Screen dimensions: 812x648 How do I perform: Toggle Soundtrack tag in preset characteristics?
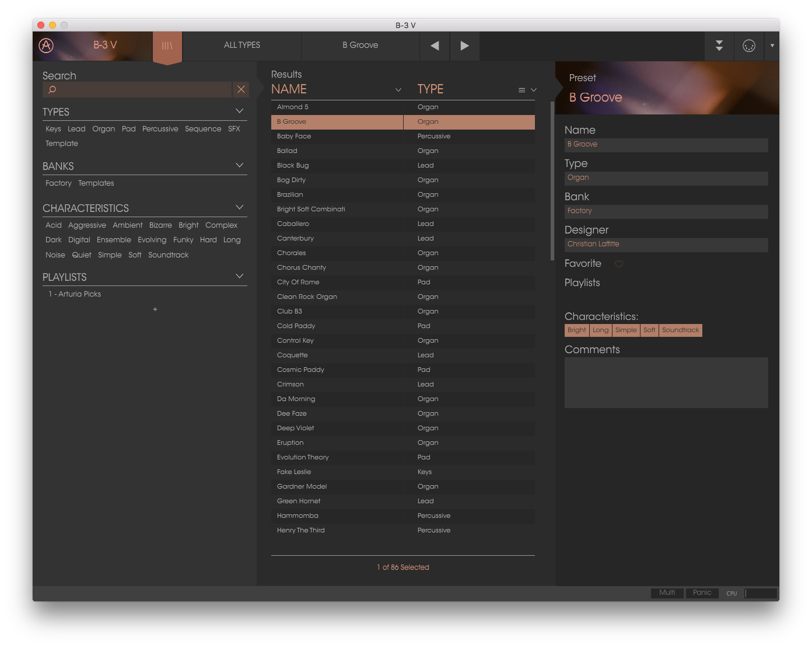click(x=680, y=330)
